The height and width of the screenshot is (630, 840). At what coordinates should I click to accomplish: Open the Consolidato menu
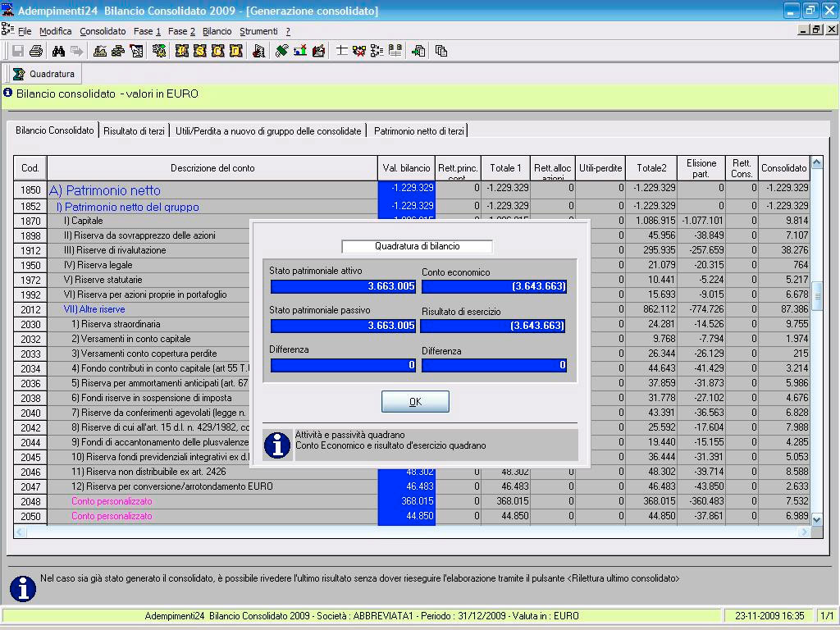point(103,32)
